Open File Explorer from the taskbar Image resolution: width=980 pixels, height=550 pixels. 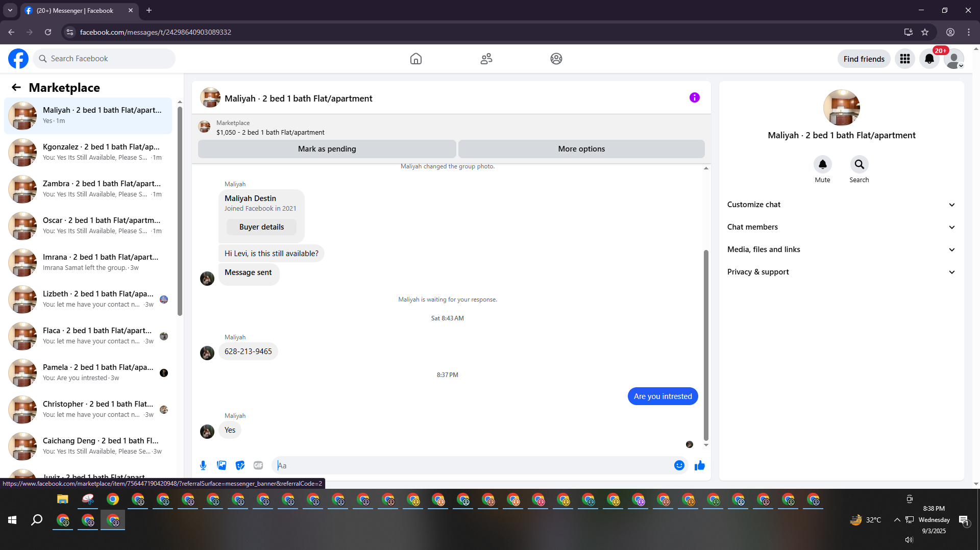[x=63, y=499]
